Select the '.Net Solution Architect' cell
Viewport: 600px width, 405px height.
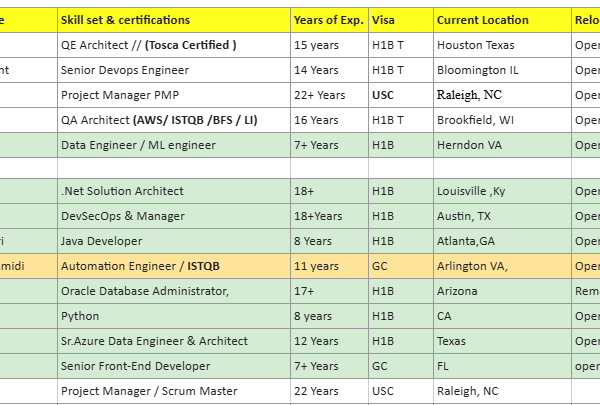(x=172, y=191)
